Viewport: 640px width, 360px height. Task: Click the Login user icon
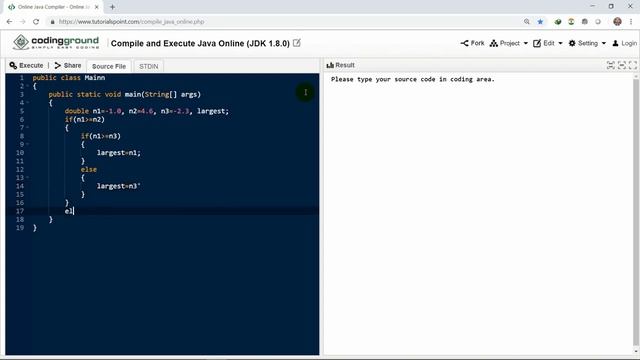coord(615,43)
